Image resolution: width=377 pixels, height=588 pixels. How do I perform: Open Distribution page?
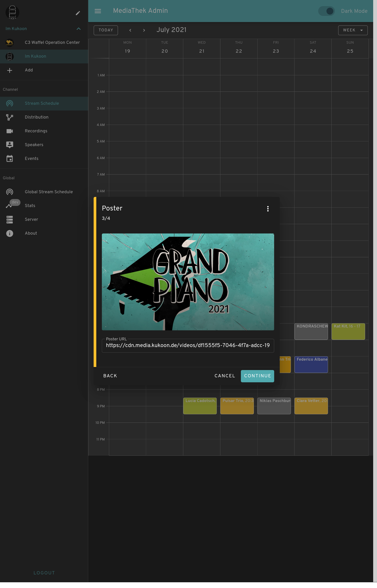[44, 117]
